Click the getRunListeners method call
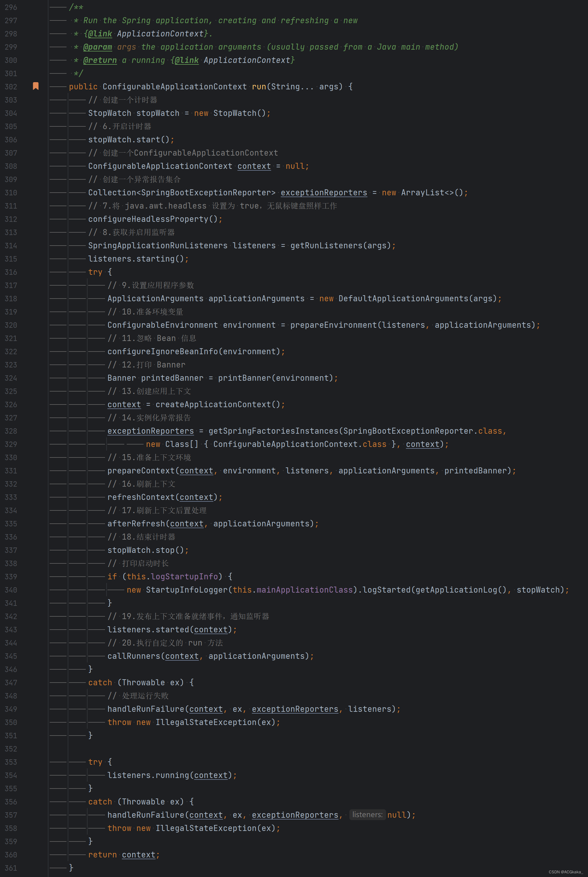This screenshot has width=588, height=877. pyautogui.click(x=326, y=246)
